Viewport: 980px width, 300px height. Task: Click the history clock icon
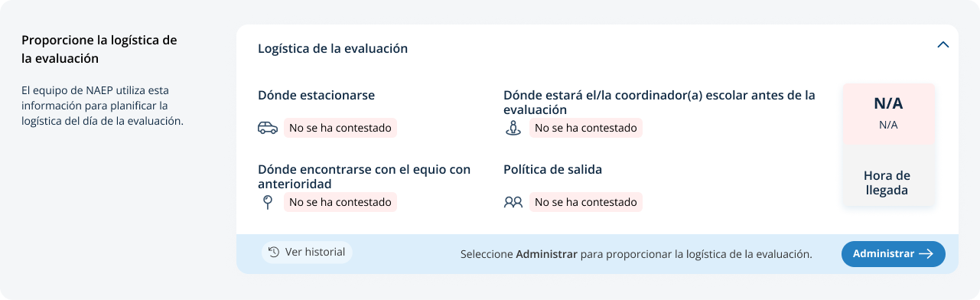pyautogui.click(x=274, y=252)
